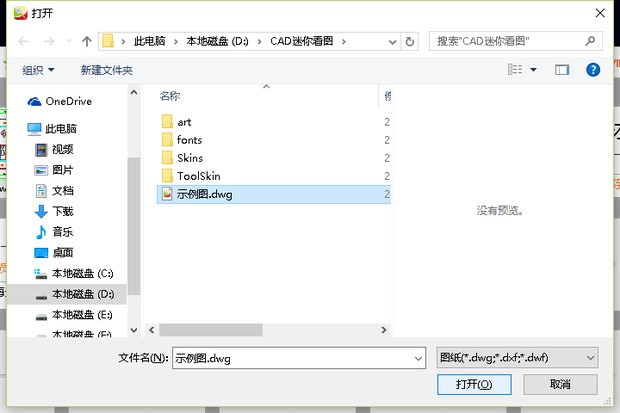Click the 取消 button

[559, 384]
